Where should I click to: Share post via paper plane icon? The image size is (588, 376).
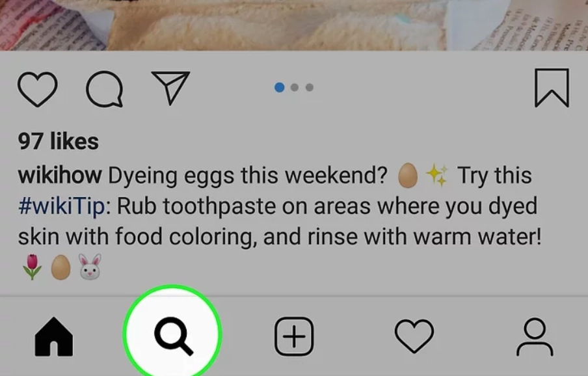pyautogui.click(x=170, y=88)
